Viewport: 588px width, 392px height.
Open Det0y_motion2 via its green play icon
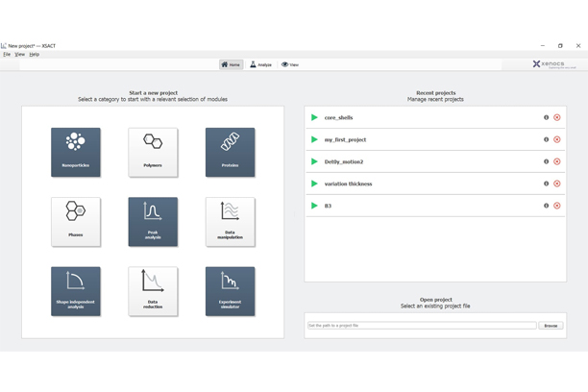tap(314, 161)
